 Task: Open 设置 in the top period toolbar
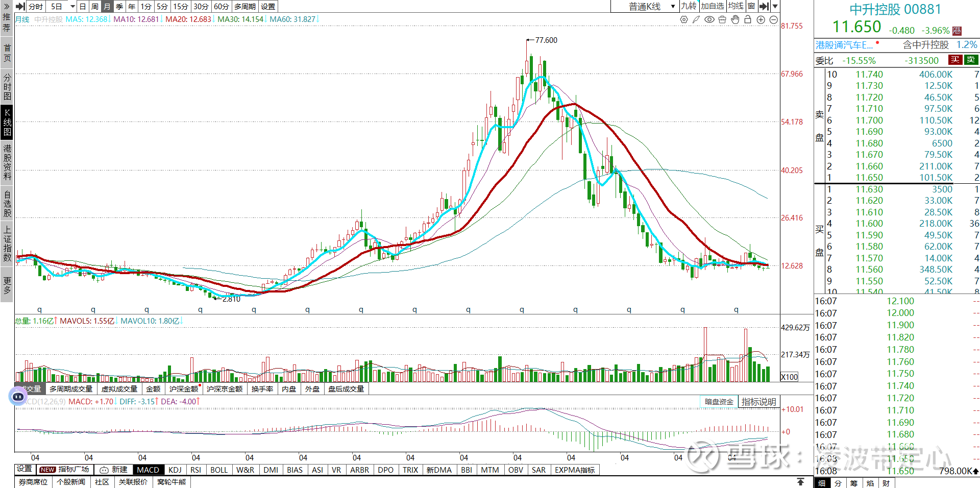tap(268, 7)
